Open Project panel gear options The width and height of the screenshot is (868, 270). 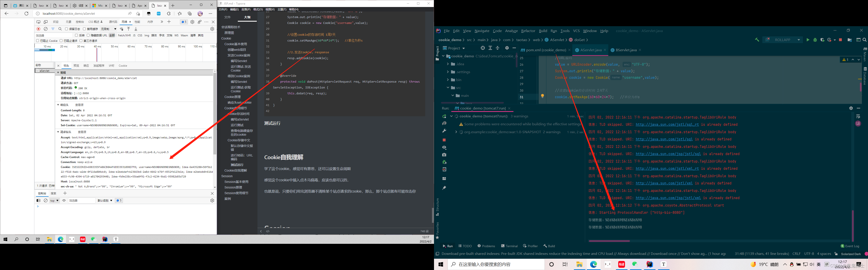click(x=507, y=48)
